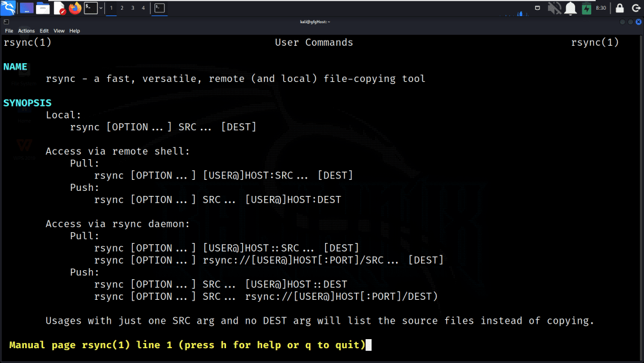Click the NAME section heading

coord(15,66)
